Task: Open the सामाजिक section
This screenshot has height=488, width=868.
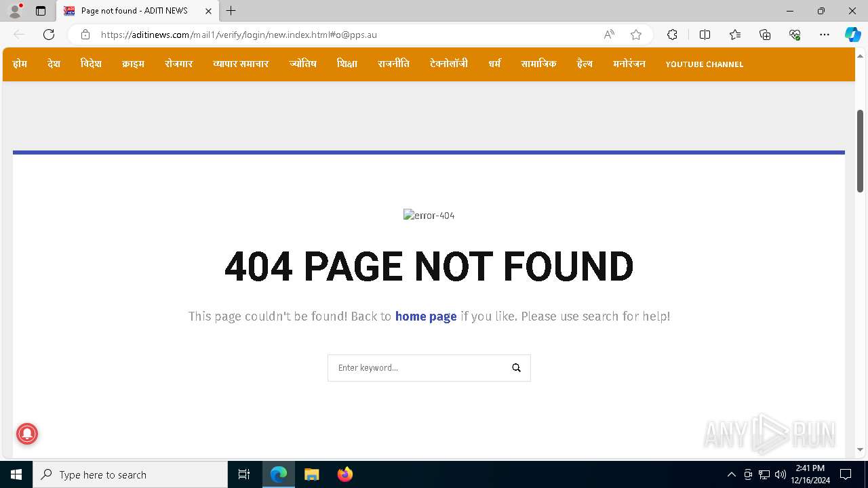Action: [538, 64]
